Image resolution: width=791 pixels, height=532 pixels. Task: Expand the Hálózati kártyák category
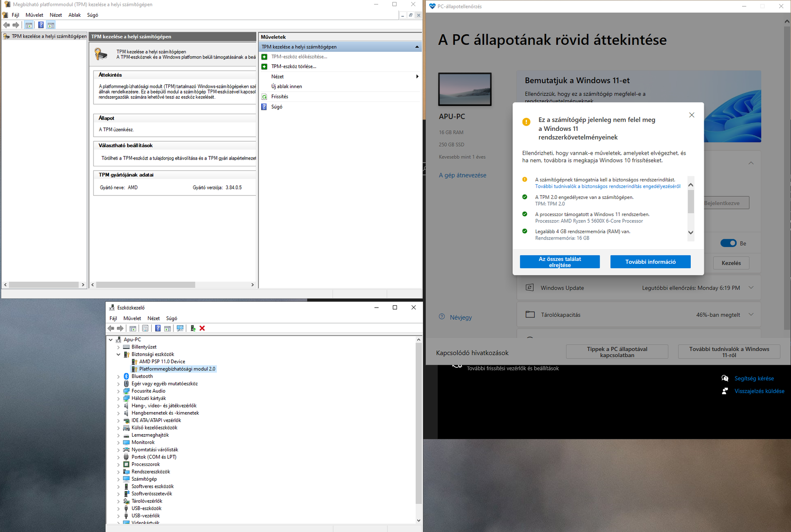(119, 399)
